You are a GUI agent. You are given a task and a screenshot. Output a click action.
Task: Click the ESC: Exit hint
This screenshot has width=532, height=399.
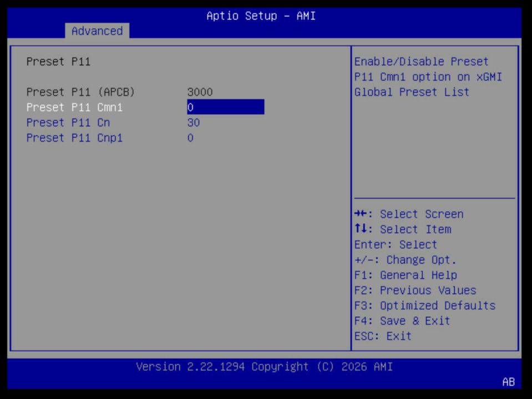[383, 336]
